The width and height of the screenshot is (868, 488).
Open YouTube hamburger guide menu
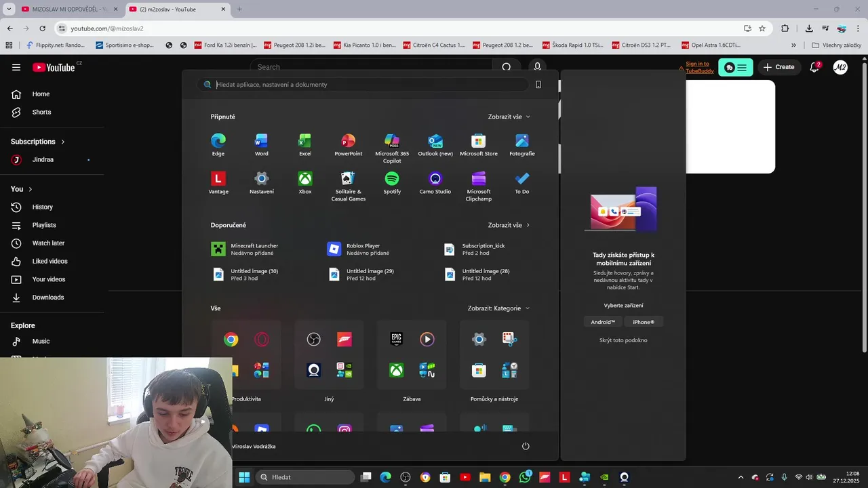tap(16, 67)
